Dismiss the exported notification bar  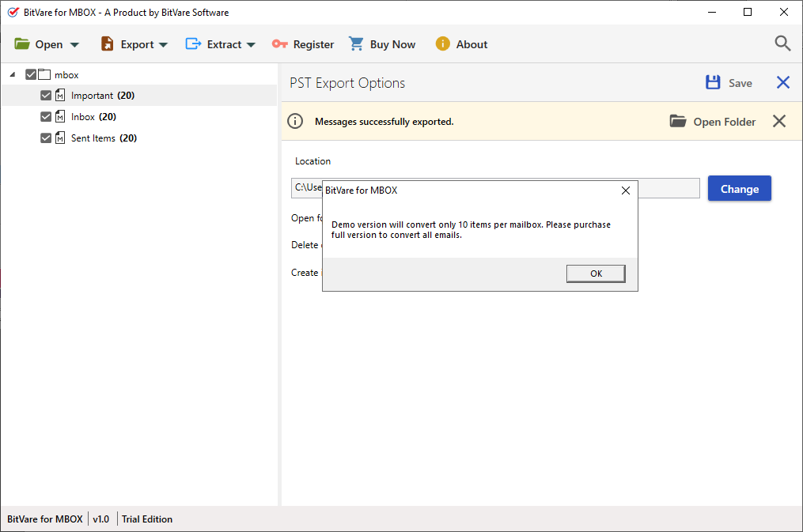779,121
